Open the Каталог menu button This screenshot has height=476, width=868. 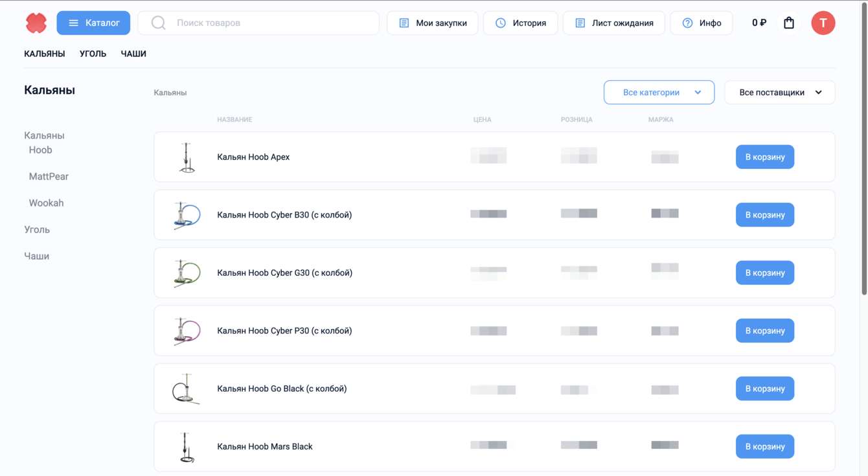(x=93, y=23)
